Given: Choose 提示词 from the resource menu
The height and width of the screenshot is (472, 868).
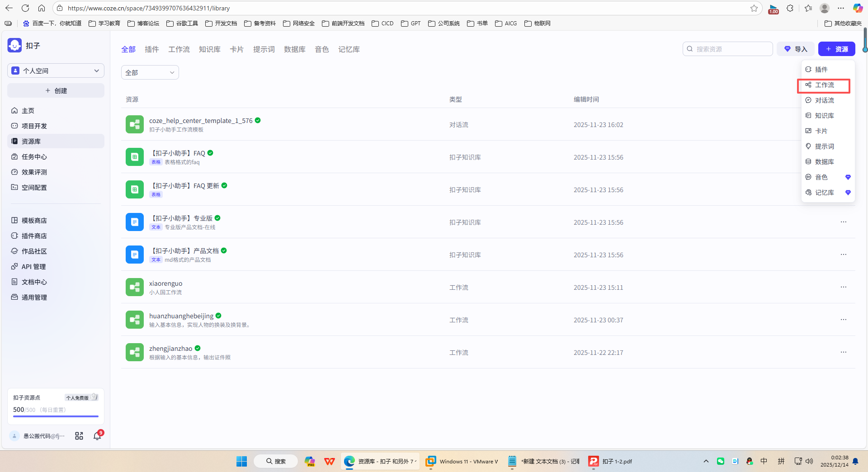Looking at the screenshot, I should coord(828,146).
